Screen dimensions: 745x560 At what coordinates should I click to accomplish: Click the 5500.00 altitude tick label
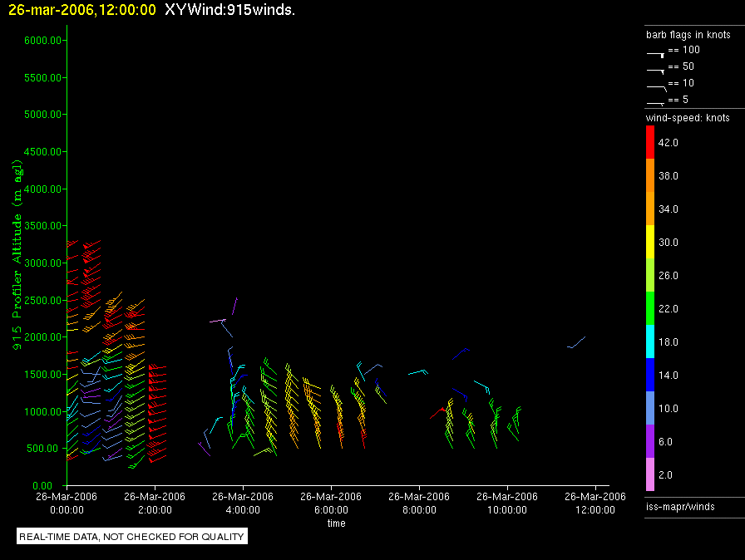coord(42,77)
